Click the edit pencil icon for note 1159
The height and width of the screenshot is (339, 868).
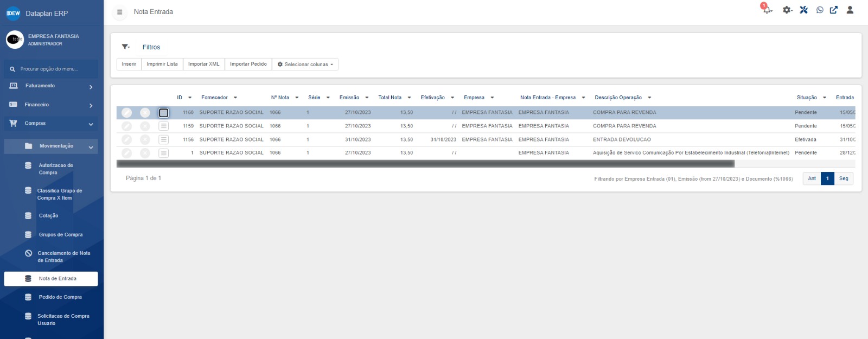(x=126, y=126)
